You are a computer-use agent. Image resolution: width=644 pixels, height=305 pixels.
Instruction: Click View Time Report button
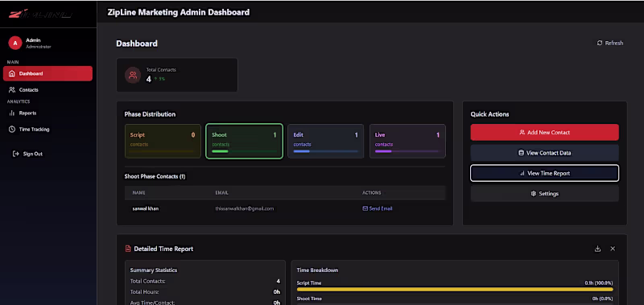[545, 173]
